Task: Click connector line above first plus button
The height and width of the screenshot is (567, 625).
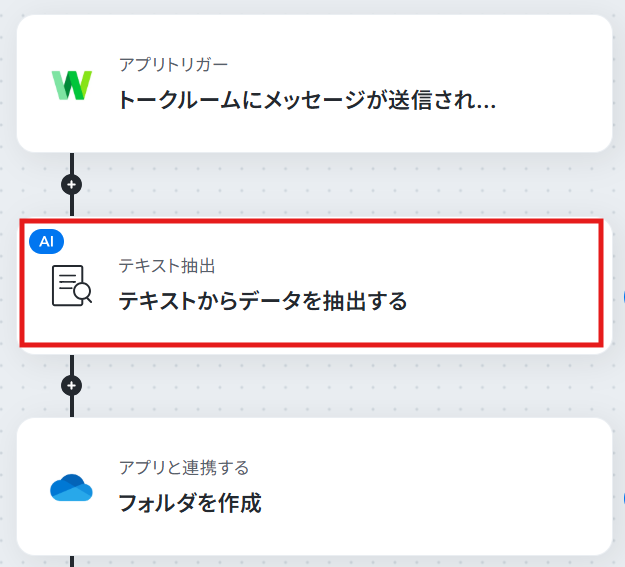Action: (72, 163)
